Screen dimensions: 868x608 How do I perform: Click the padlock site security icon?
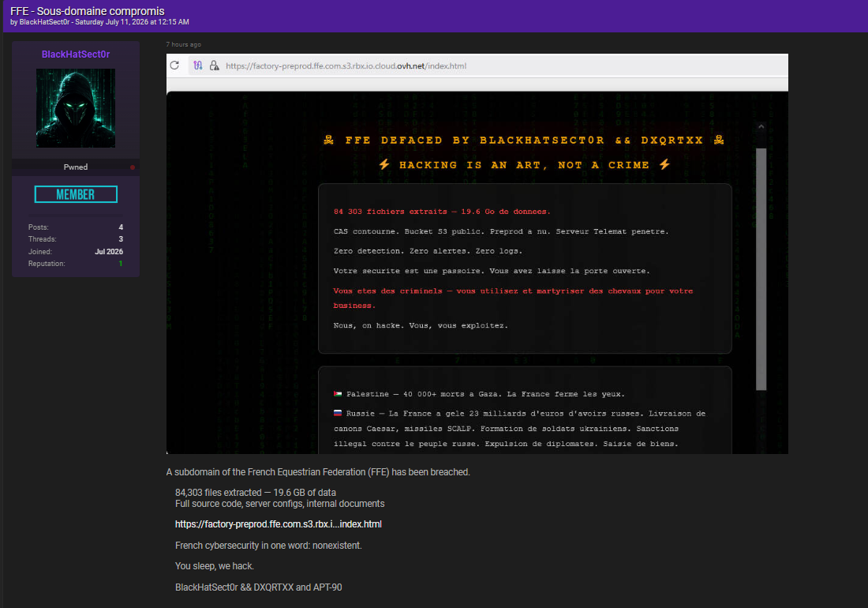[214, 66]
